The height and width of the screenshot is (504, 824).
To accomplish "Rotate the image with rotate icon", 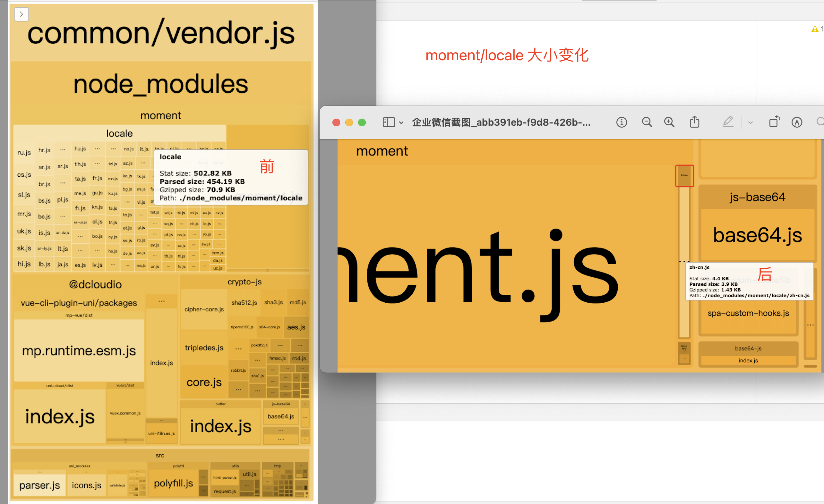I will coord(774,122).
